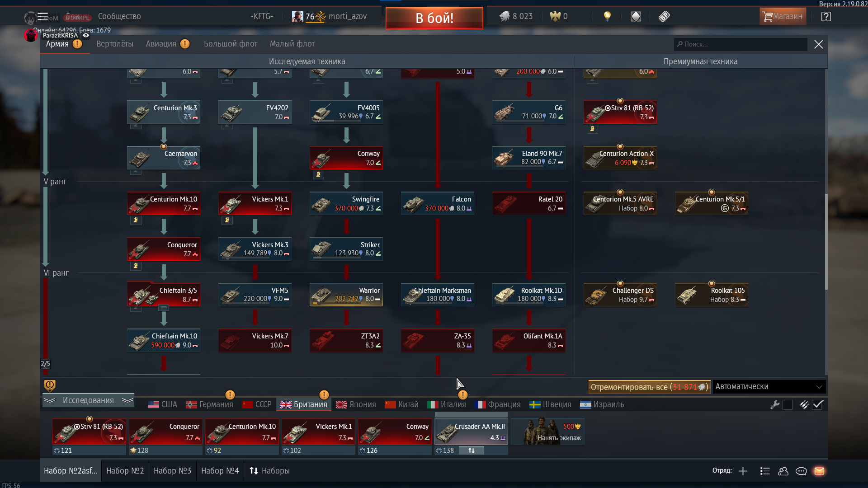Click Нанять экипаж hire crew slot
The height and width of the screenshot is (488, 868).
[x=547, y=432]
